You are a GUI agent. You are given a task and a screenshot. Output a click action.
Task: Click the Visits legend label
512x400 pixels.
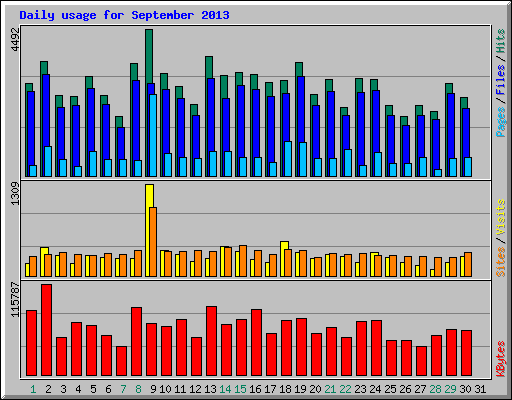[500, 218]
